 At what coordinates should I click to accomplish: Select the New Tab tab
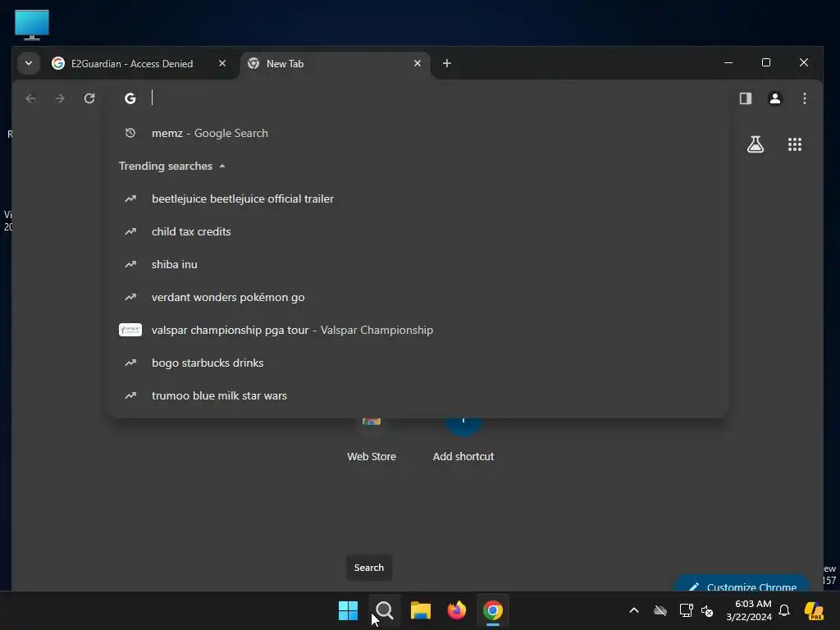pyautogui.click(x=335, y=64)
